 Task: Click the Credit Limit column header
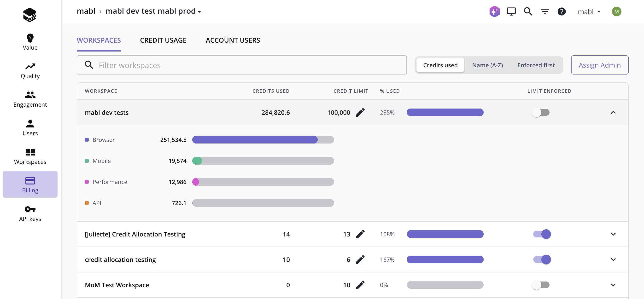351,91
